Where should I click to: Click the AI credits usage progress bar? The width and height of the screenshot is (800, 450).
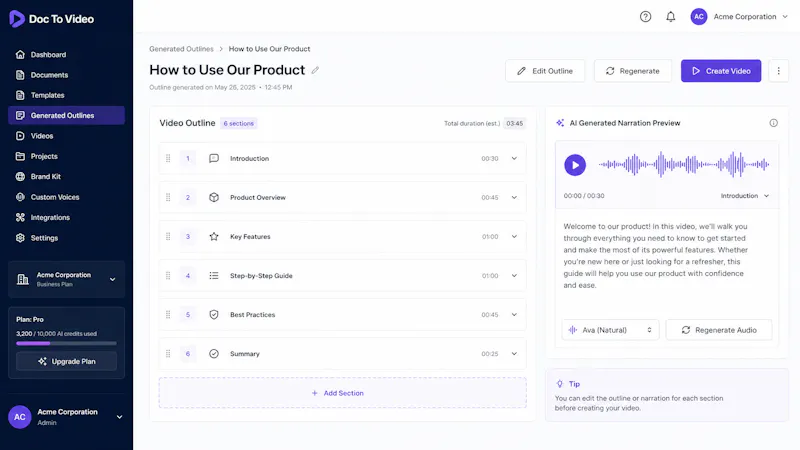point(66,343)
